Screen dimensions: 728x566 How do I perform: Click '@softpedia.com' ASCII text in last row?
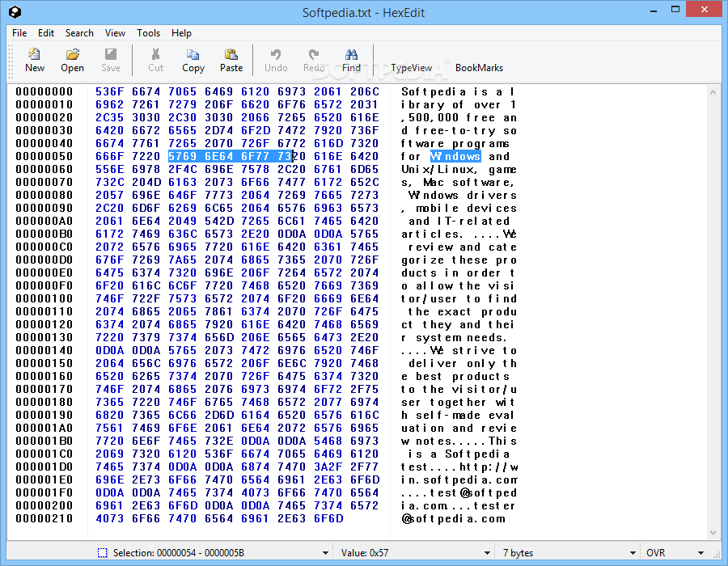[453, 518]
